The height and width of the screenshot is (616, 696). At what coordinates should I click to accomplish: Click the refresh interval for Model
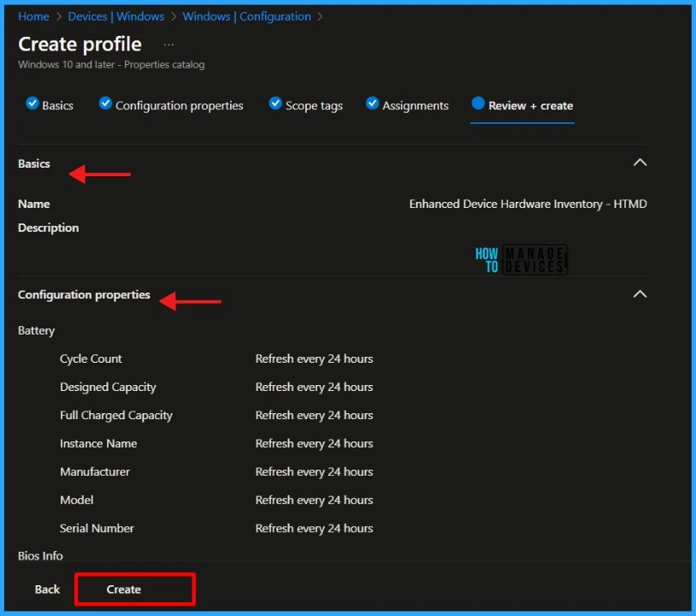[314, 500]
